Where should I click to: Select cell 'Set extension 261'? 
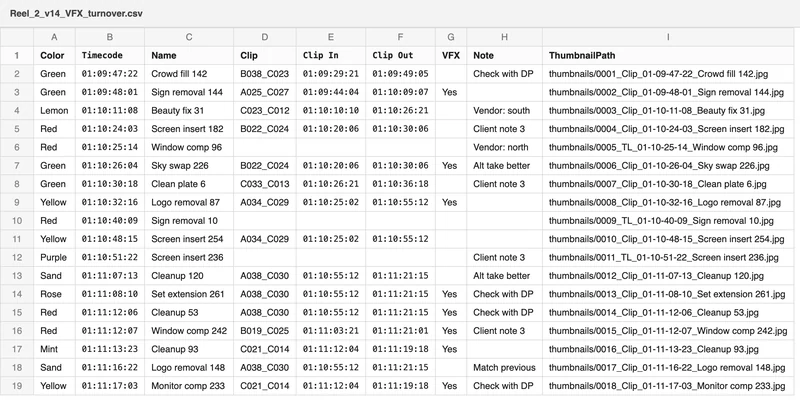click(x=189, y=294)
